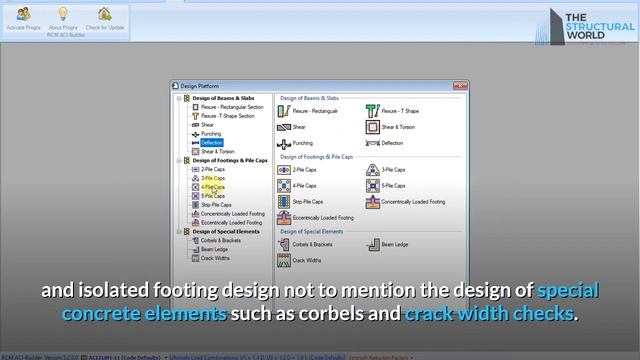
Task: Select Concentrically Loaded Footing tree item
Action: coord(233,213)
